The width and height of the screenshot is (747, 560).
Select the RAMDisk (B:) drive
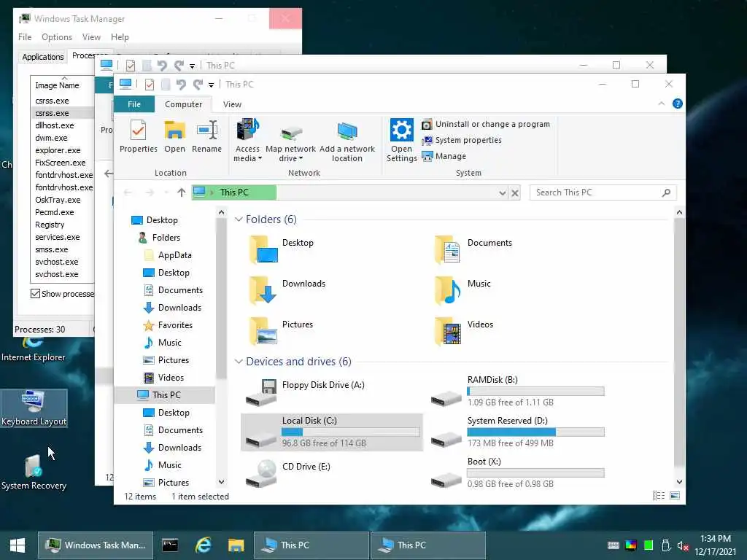pos(517,391)
